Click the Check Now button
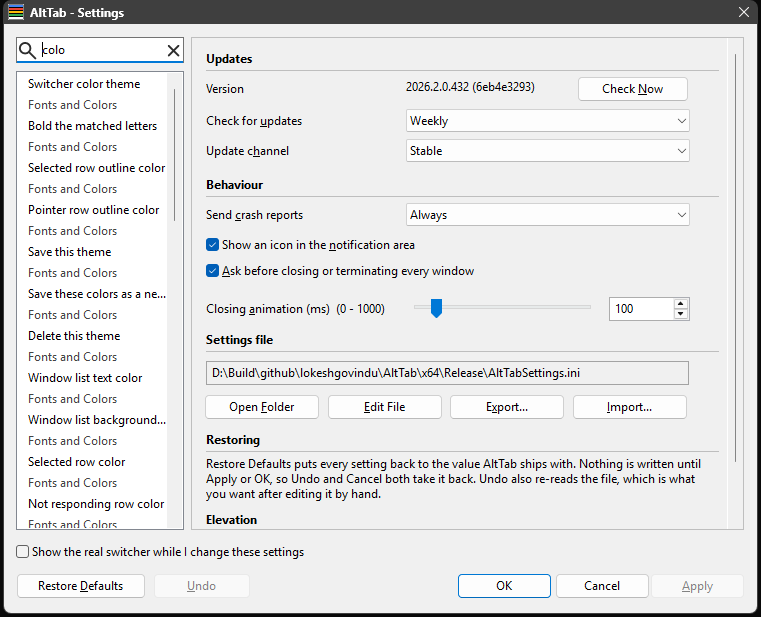 click(x=632, y=89)
